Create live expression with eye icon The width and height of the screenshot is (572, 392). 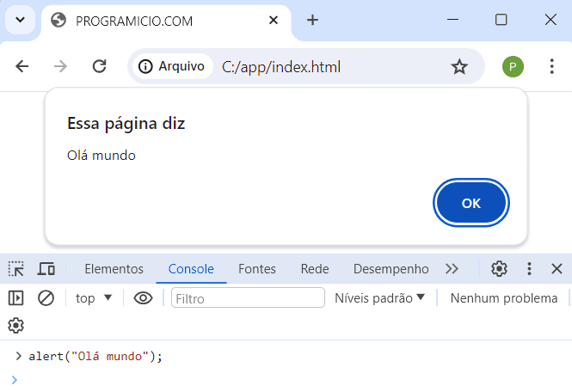coord(143,298)
